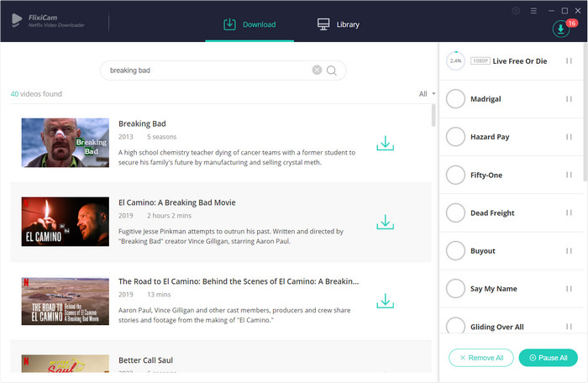Image resolution: width=588 pixels, height=383 pixels.
Task: Open the download queue icon with badge 16
Action: point(560,29)
